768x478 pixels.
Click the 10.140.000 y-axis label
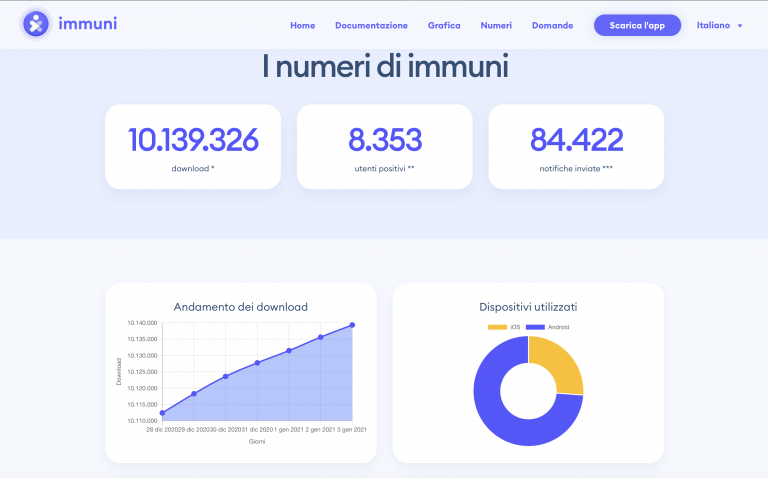click(142, 323)
